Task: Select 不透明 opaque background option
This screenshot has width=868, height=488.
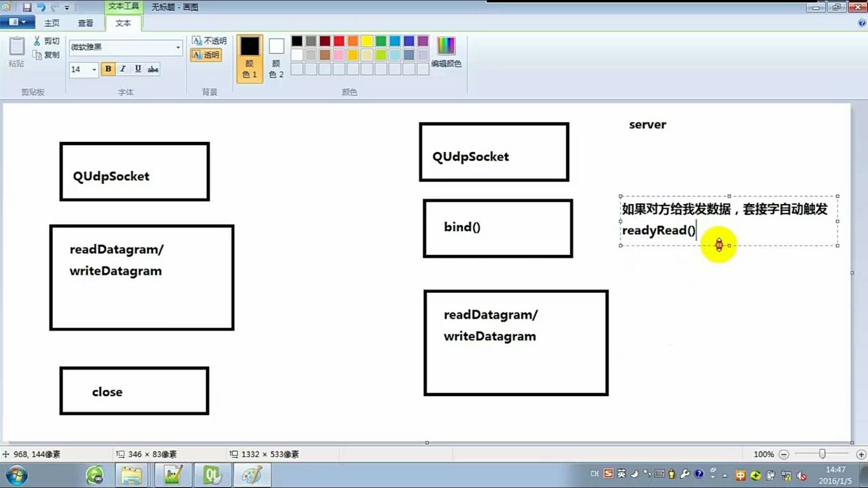Action: pos(209,41)
